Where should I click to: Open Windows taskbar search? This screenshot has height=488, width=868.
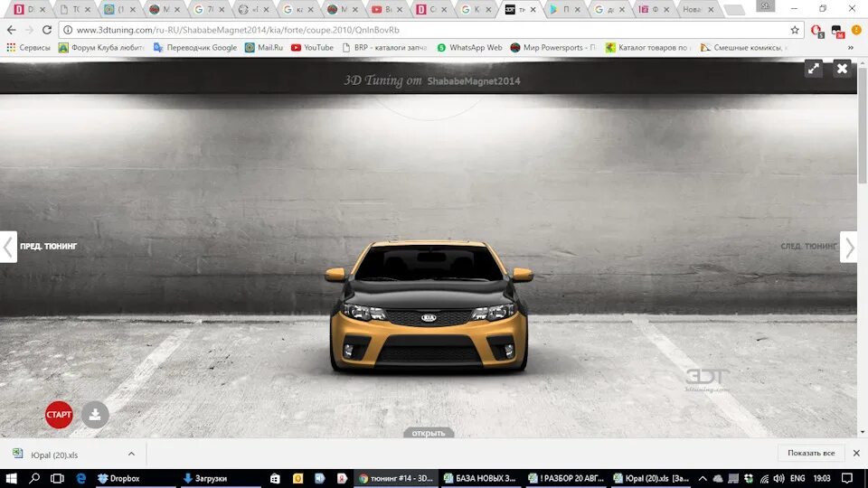click(x=34, y=478)
